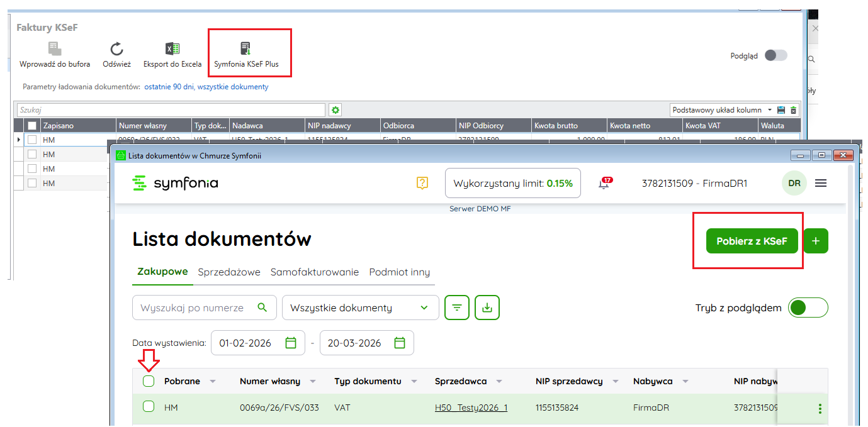Toggle the Podgląd switch in Faktury KSeF
This screenshot has width=868, height=427.
pos(775,55)
